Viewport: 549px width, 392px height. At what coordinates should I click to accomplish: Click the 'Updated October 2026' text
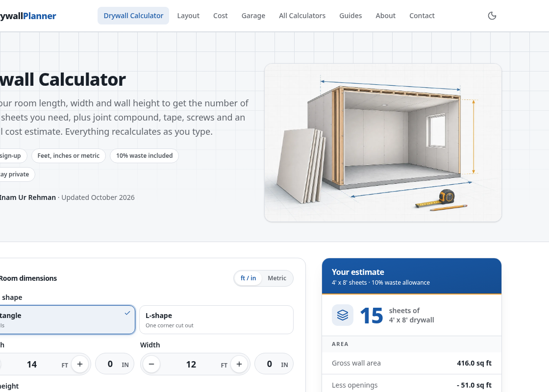point(98,197)
